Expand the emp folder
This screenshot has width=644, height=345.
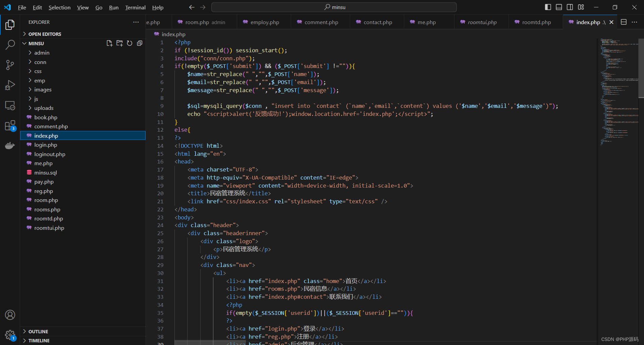click(x=83, y=80)
